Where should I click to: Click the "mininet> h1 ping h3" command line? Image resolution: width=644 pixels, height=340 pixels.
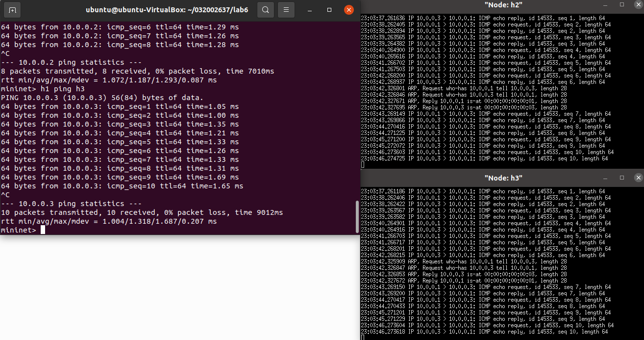[x=43, y=89]
